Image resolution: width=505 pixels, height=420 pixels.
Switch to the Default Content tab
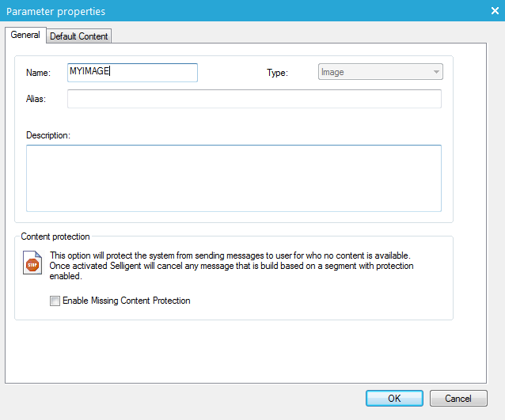[79, 36]
